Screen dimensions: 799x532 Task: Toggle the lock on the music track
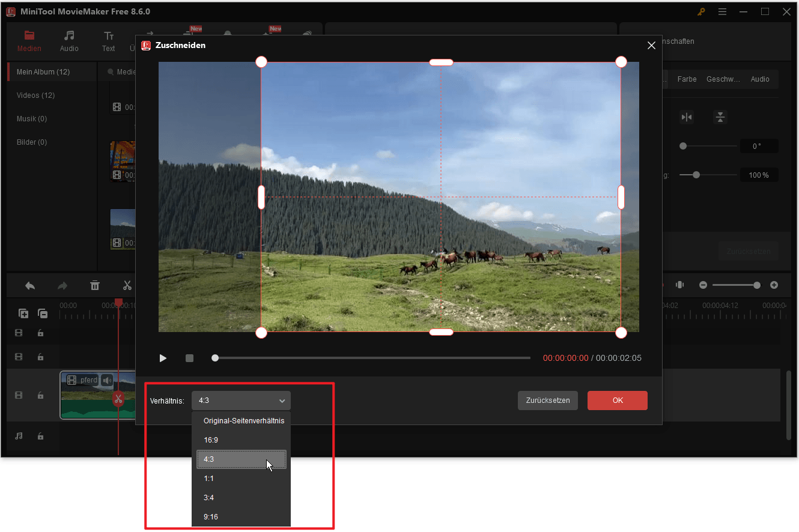40,437
